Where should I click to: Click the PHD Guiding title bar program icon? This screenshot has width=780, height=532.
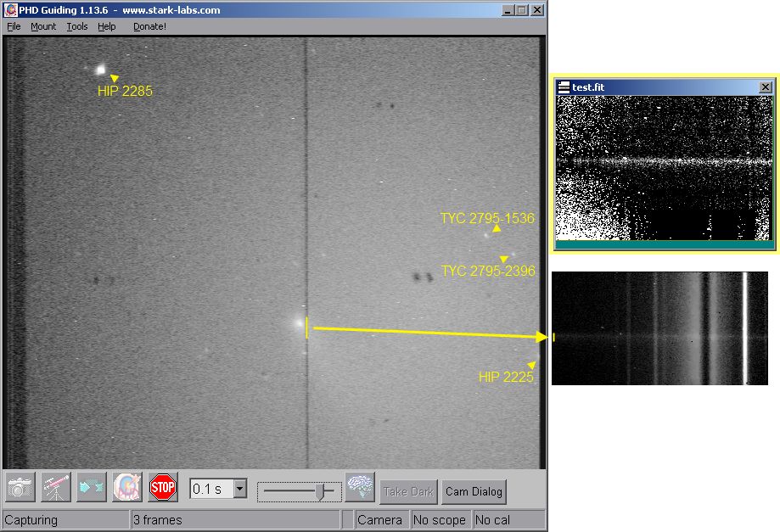[10, 9]
